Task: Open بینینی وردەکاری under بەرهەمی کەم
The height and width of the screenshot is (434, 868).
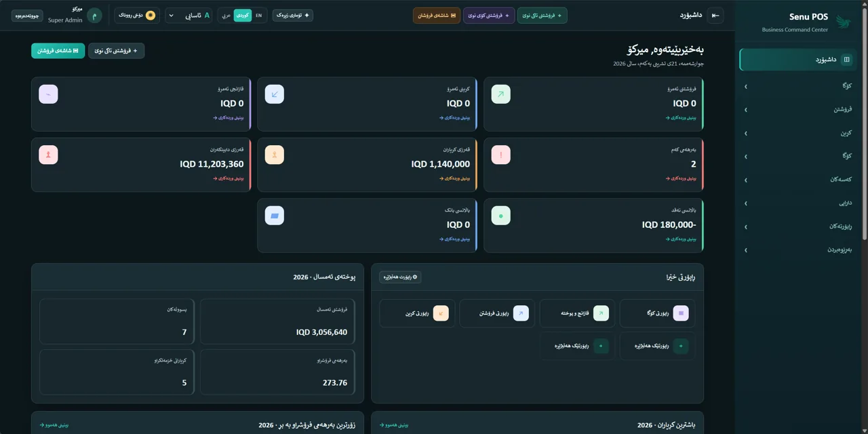Action: [681, 178]
